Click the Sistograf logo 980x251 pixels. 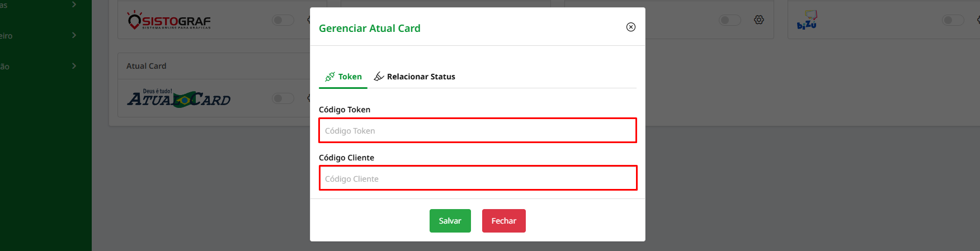click(x=169, y=20)
